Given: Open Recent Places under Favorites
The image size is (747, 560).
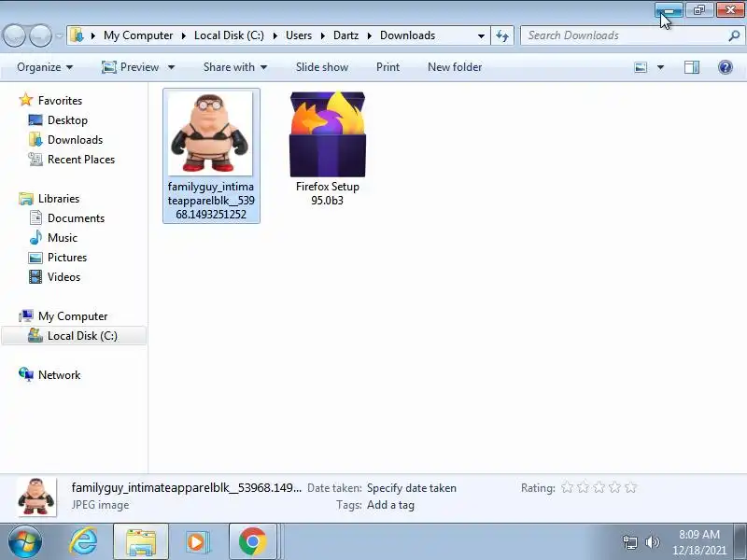Looking at the screenshot, I should [81, 159].
